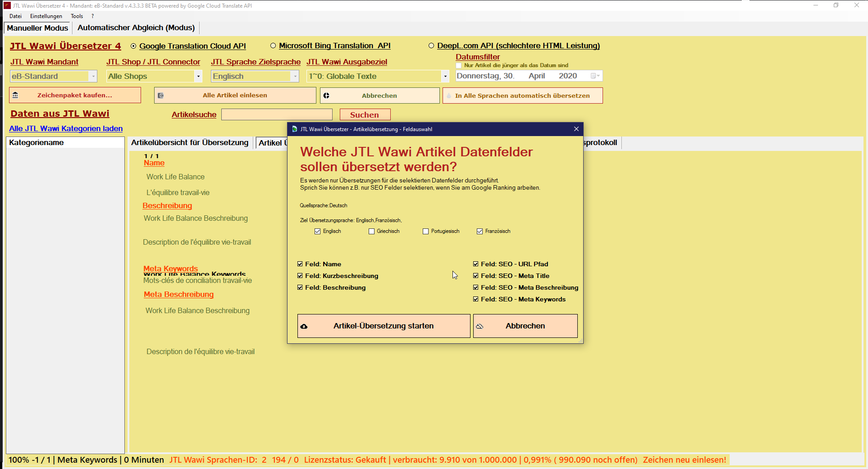
Task: Click Zeichenpaket kaufen button
Action: [75, 95]
